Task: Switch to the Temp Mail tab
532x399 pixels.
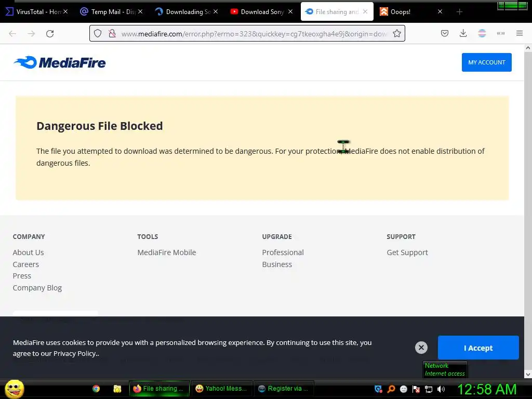Action: point(111,11)
